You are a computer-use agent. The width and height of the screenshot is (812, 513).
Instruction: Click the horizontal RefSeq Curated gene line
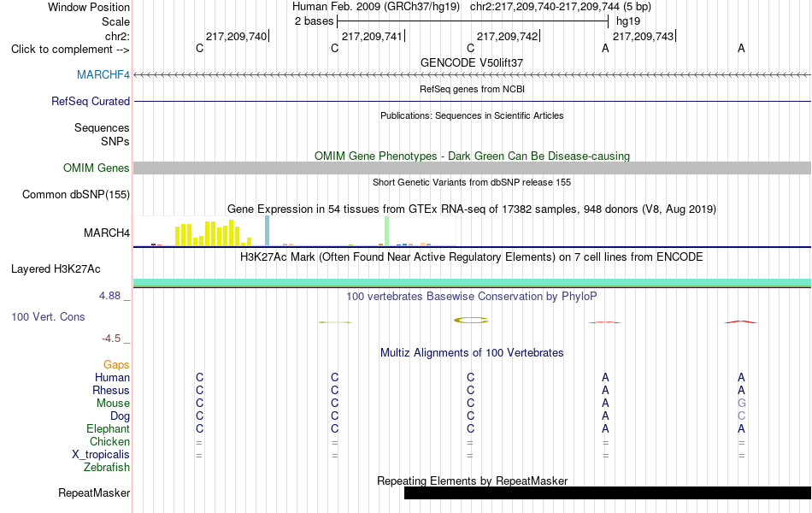click(x=473, y=101)
